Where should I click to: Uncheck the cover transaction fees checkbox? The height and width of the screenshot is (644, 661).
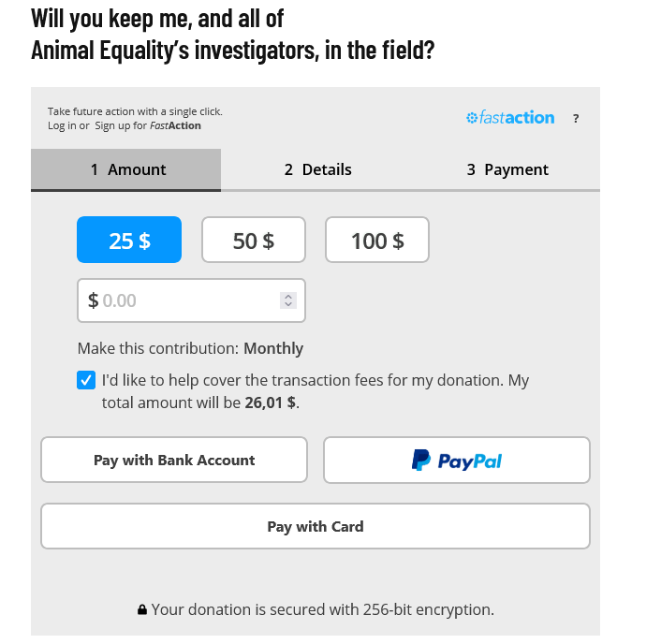(x=86, y=381)
